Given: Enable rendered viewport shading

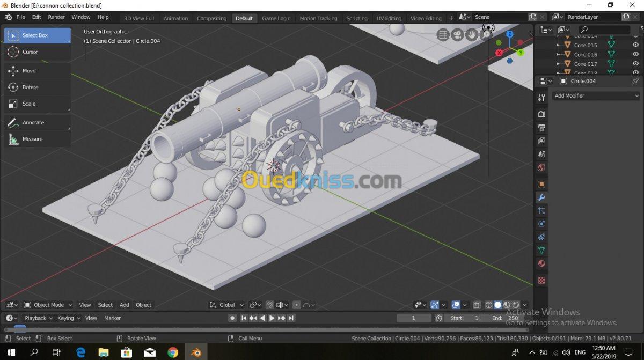Looking at the screenshot, I should pos(516,305).
